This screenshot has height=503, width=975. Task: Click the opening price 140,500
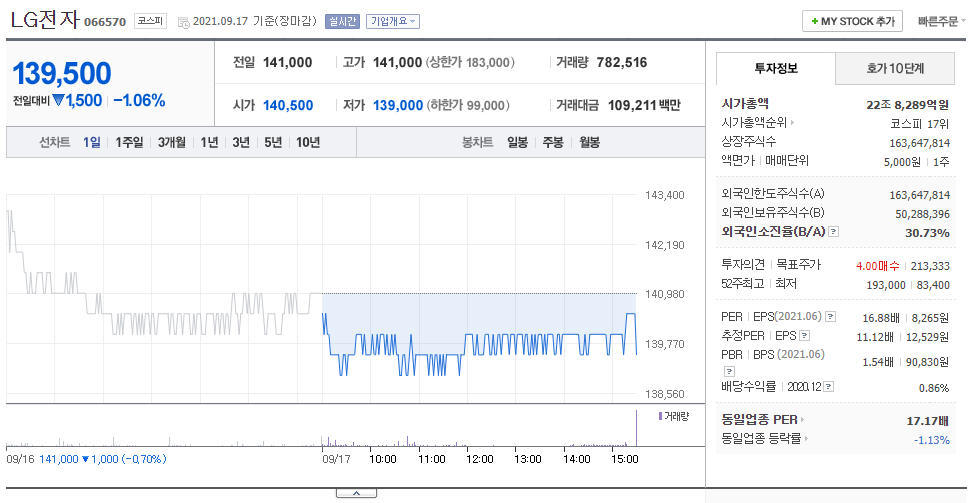pos(288,106)
